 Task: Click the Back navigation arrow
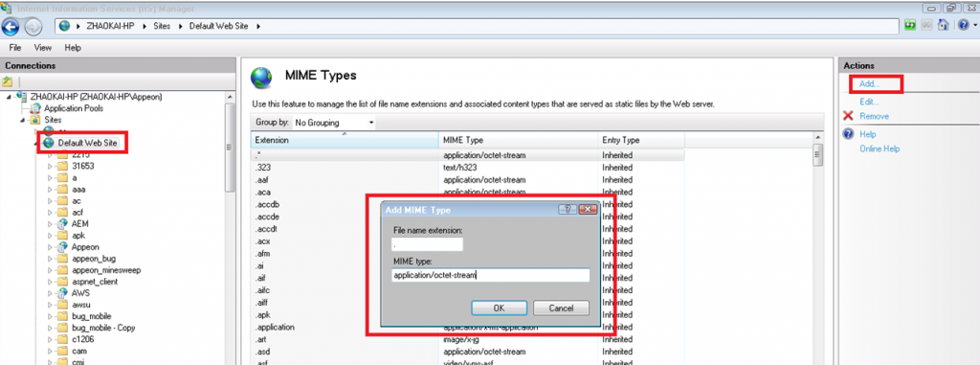point(11,26)
